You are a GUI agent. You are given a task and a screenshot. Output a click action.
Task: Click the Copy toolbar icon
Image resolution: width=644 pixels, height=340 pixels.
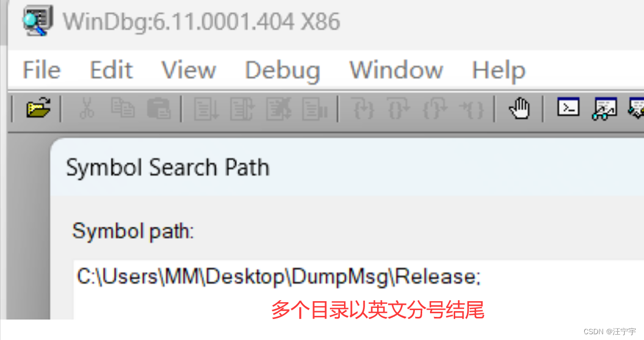123,109
